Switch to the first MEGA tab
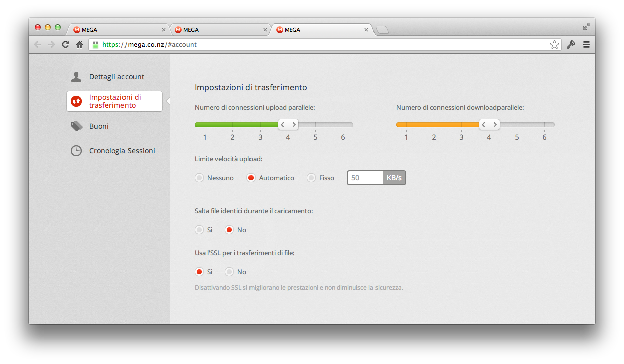 [118, 30]
